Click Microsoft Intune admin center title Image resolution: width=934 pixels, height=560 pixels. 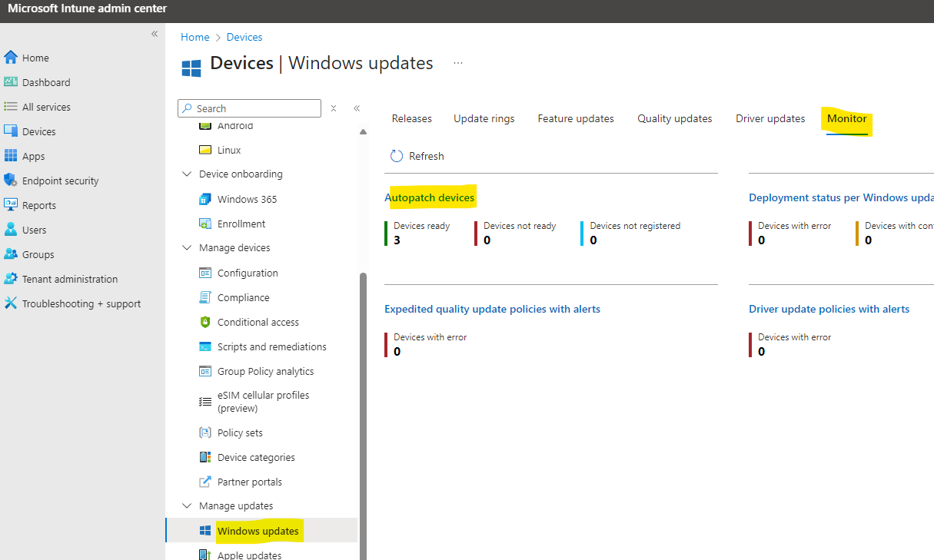pyautogui.click(x=87, y=8)
